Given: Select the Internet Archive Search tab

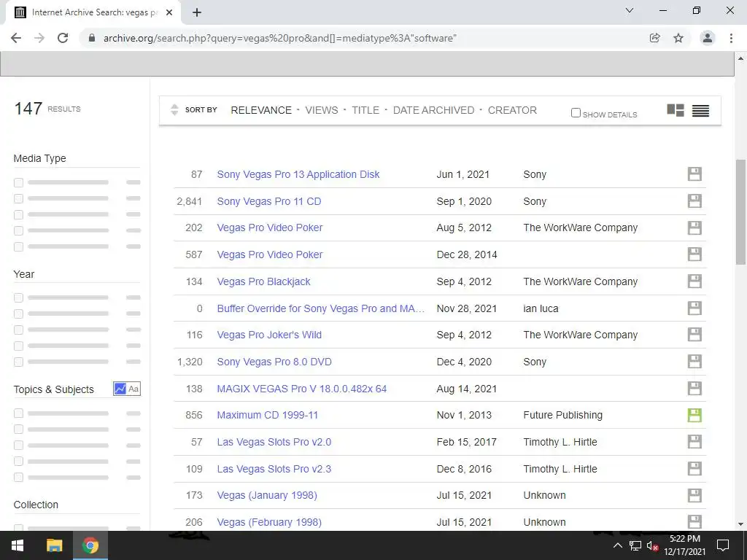Looking at the screenshot, I should (93, 12).
